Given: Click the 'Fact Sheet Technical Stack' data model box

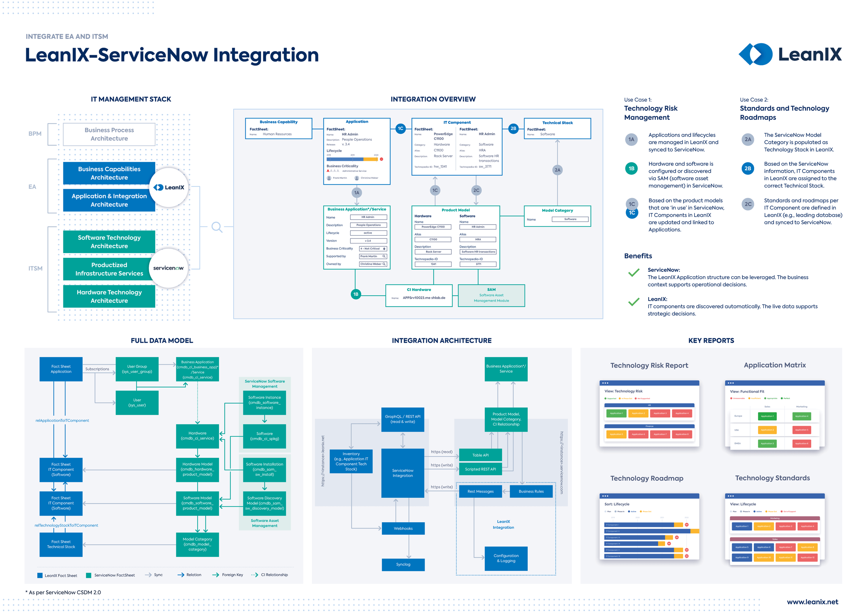Looking at the screenshot, I should point(61,544).
